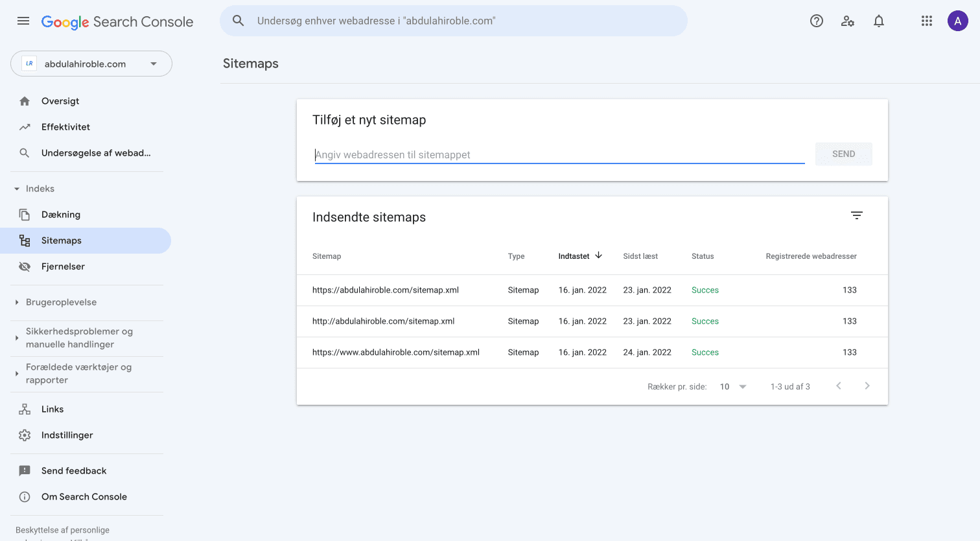Sort by Indtastet column arrow
Image resolution: width=980 pixels, height=541 pixels.
599,256
